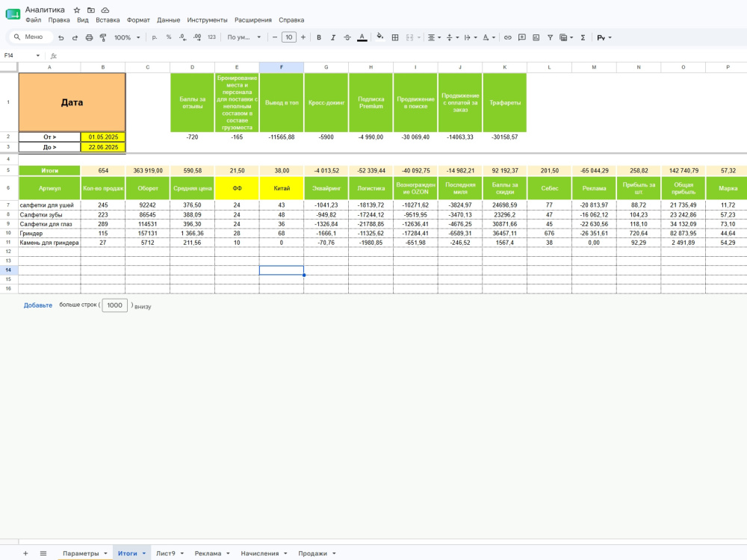The width and height of the screenshot is (747, 560).
Task: Increase decimal places icon
Action: 197,37
